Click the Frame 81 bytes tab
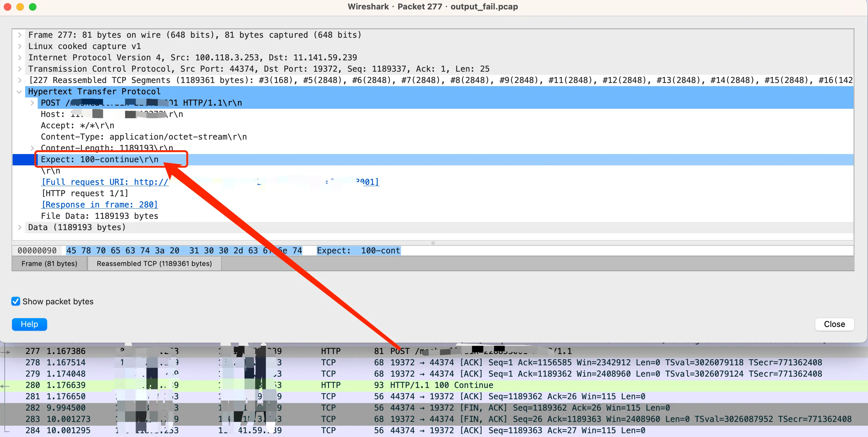This screenshot has width=868, height=437. coord(50,264)
